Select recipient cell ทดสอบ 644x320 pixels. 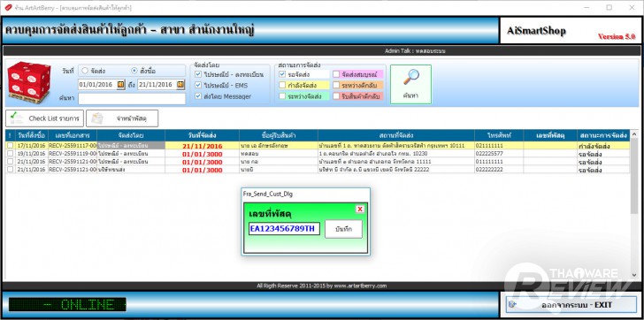(x=279, y=154)
